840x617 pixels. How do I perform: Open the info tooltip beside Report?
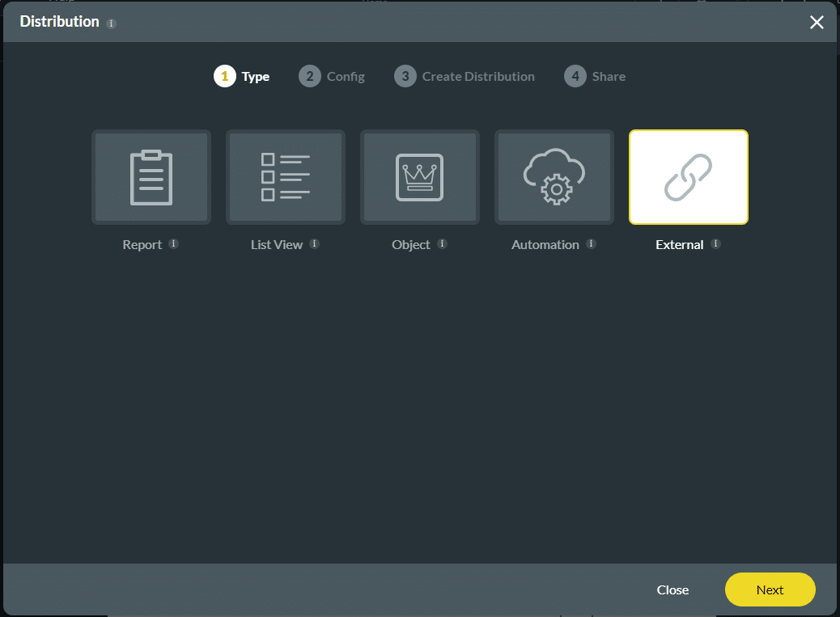[x=172, y=243]
